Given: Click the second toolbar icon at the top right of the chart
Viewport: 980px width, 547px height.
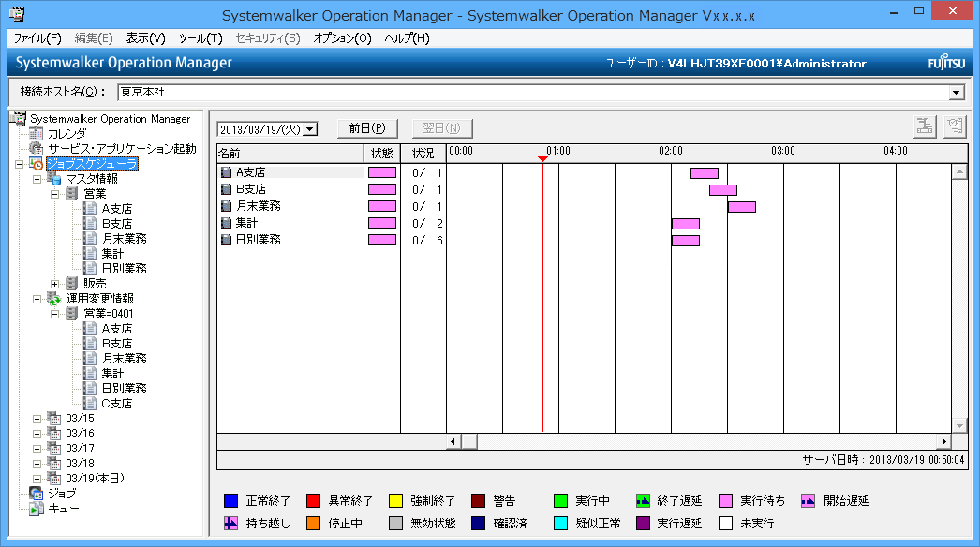Looking at the screenshot, I should click(955, 126).
